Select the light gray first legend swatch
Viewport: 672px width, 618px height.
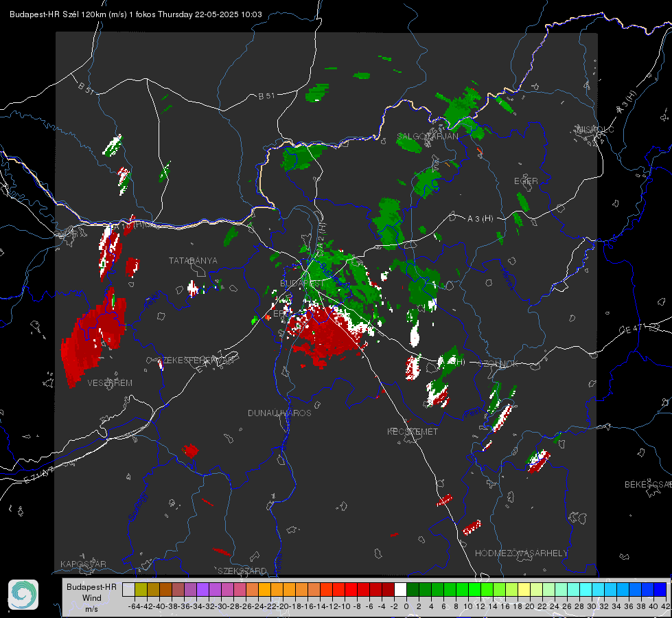128,589
